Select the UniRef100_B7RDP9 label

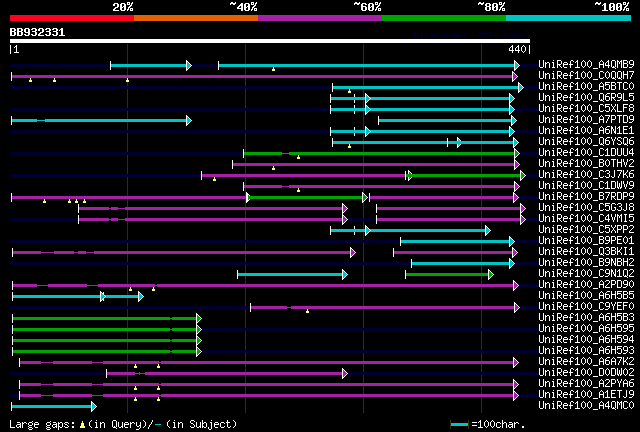[586, 196]
